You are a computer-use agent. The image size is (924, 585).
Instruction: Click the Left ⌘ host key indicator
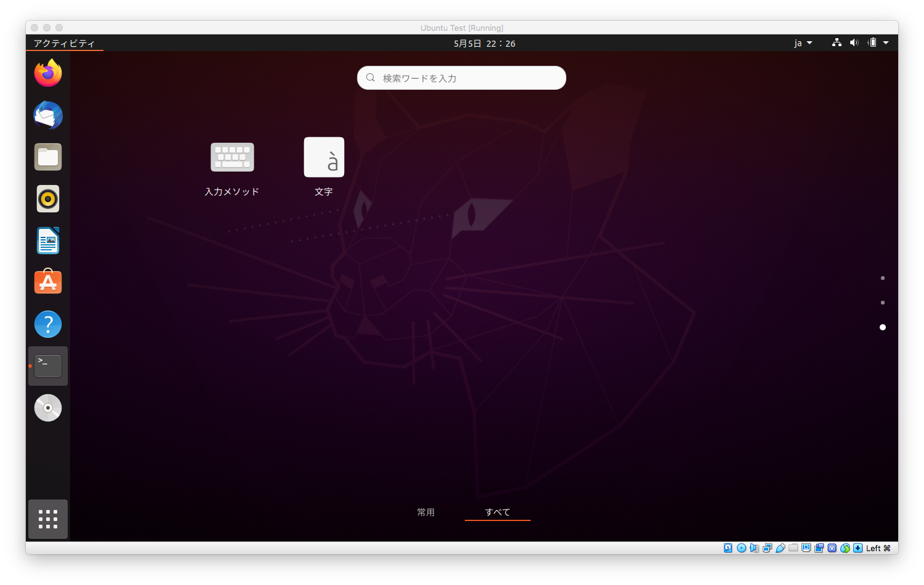tap(878, 548)
